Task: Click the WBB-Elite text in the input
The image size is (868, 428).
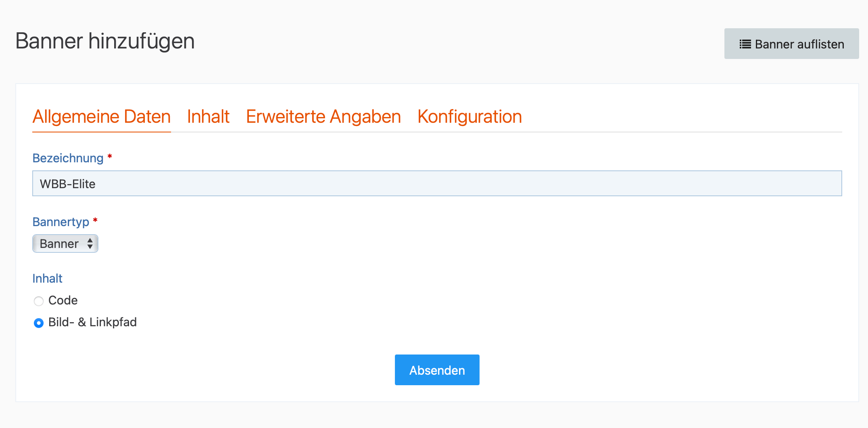Action: (68, 184)
